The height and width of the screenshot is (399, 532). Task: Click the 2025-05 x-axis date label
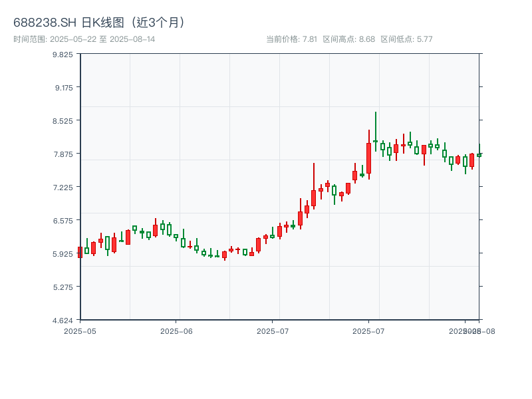click(x=80, y=331)
